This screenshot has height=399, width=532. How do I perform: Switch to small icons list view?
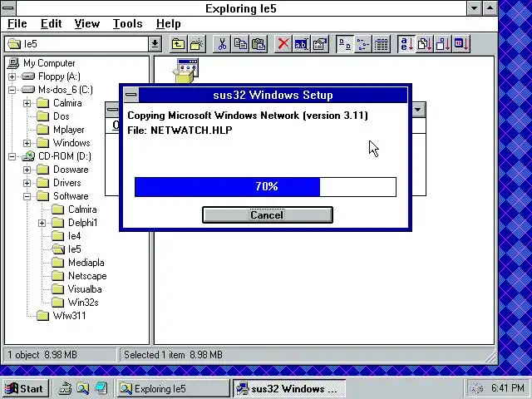pyautogui.click(x=363, y=44)
